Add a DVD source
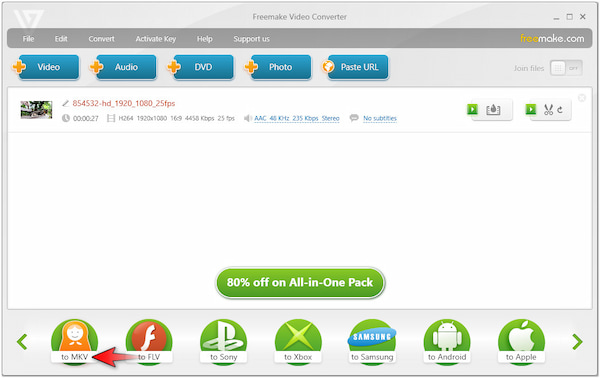The image size is (600, 378). [201, 67]
